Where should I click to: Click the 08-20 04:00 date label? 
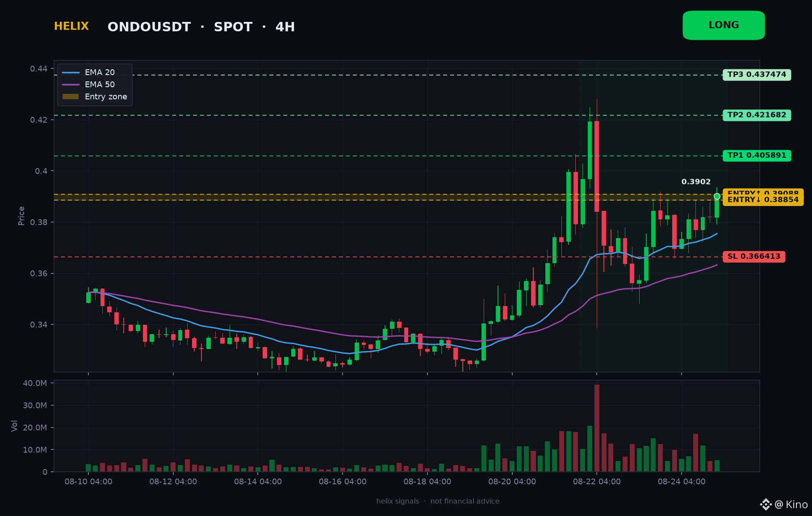click(512, 482)
